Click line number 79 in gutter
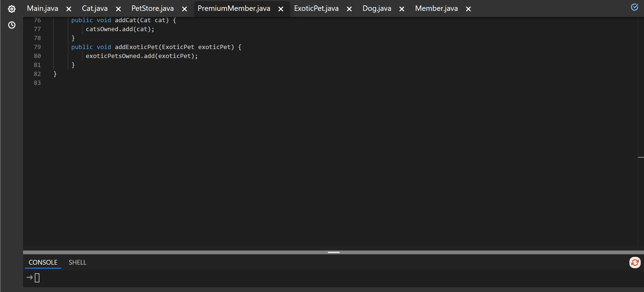The width and height of the screenshot is (644, 292). [37, 47]
